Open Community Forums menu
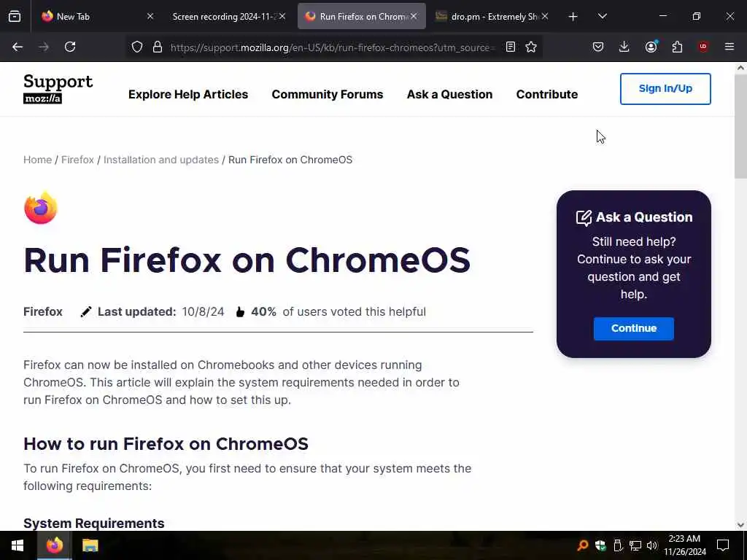The width and height of the screenshot is (747, 560). pos(328,94)
